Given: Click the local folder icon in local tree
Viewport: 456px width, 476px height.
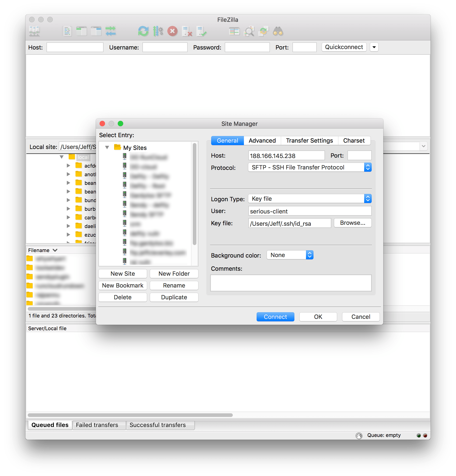Looking at the screenshot, I should point(72,157).
